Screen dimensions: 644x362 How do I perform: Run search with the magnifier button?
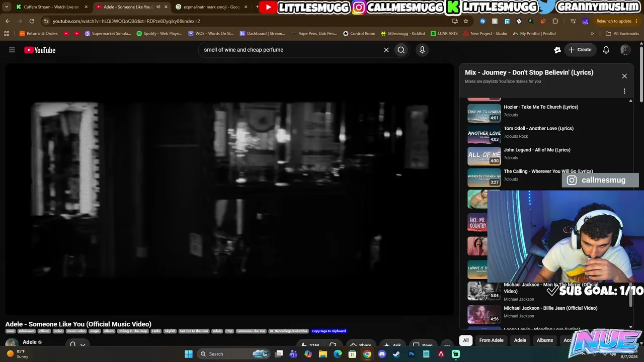(401, 50)
